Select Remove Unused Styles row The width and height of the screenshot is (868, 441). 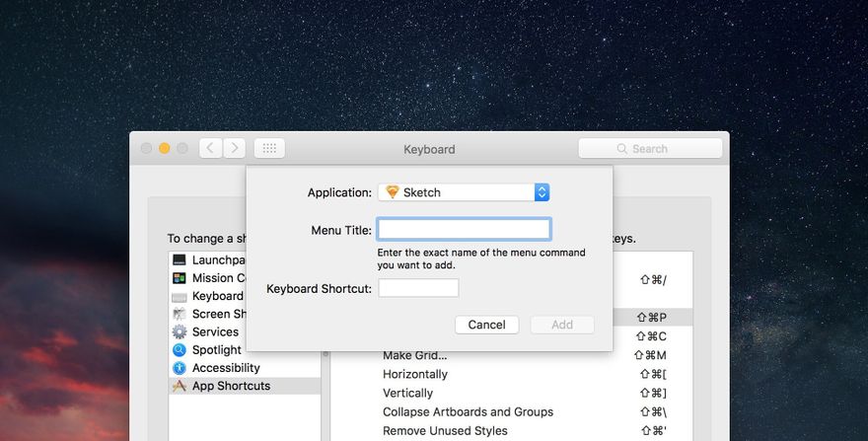tap(512, 430)
